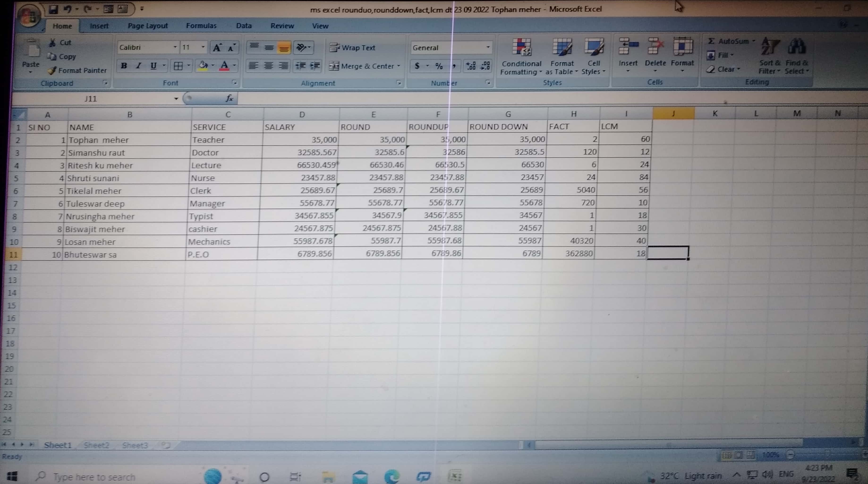Screen dimensions: 868x484
Task: Toggle Wrap Text on
Action: [x=353, y=48]
